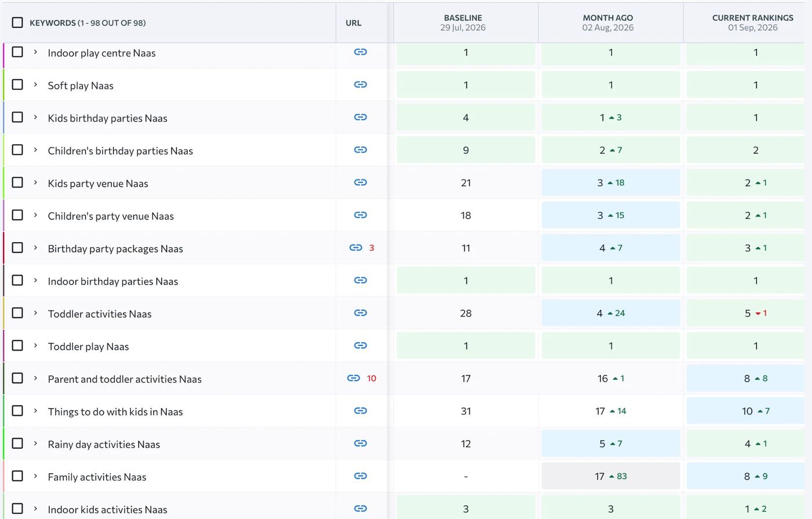Expand the Birthday party packages Naas row

coord(35,248)
